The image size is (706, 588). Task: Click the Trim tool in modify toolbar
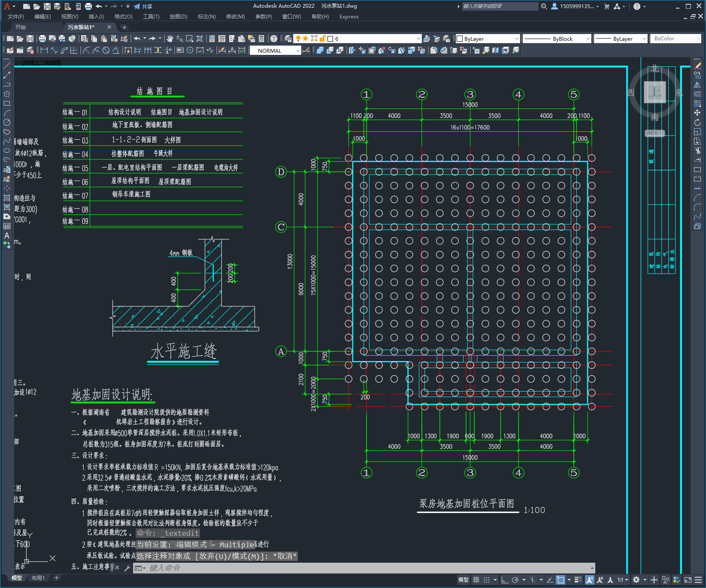(x=697, y=151)
